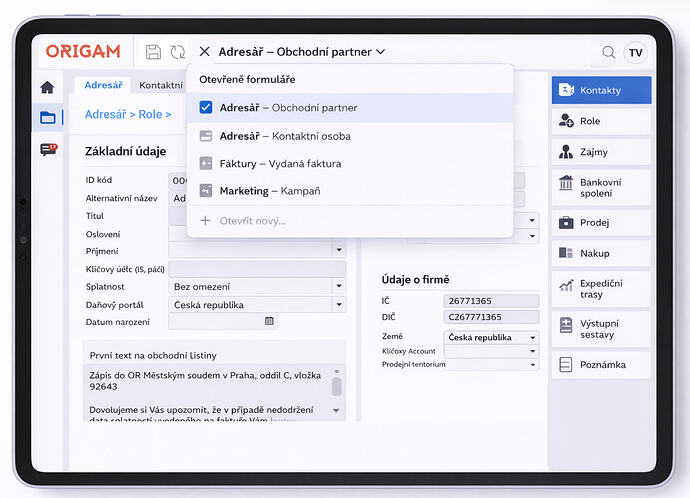690x498 pixels.
Task: Open the folder icon in left sidebar
Action: pyautogui.click(x=47, y=117)
